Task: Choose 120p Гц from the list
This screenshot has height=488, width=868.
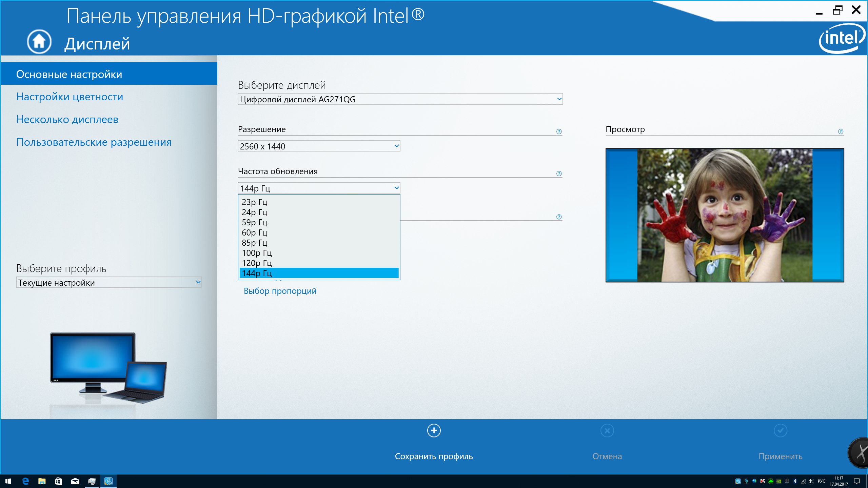Action: (x=257, y=263)
